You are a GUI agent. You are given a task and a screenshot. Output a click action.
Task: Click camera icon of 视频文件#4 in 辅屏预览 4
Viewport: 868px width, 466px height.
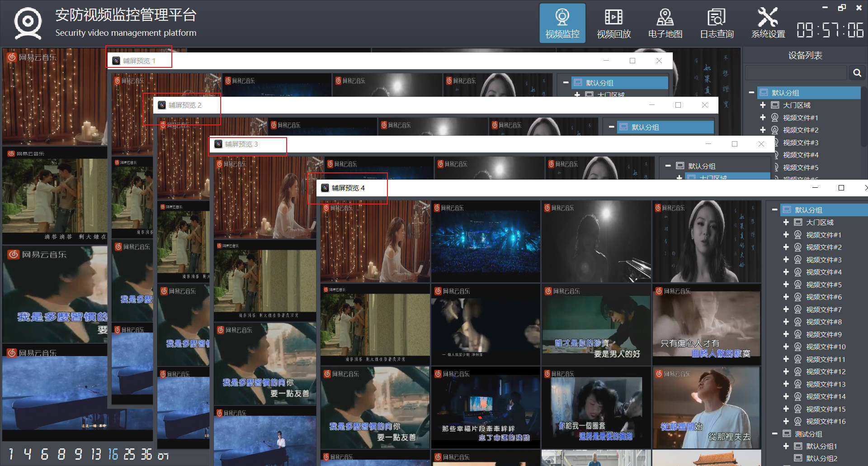point(798,272)
